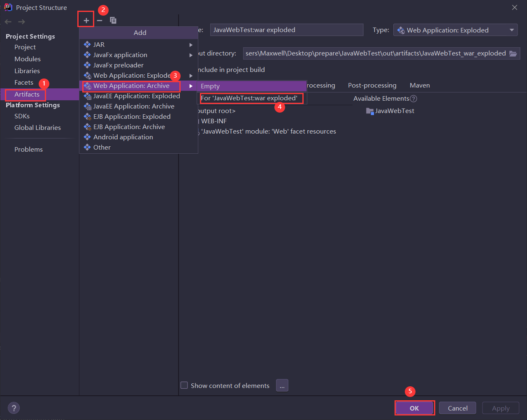The image size is (527, 420).
Task: Click the Available Elements help icon
Action: coord(413,99)
